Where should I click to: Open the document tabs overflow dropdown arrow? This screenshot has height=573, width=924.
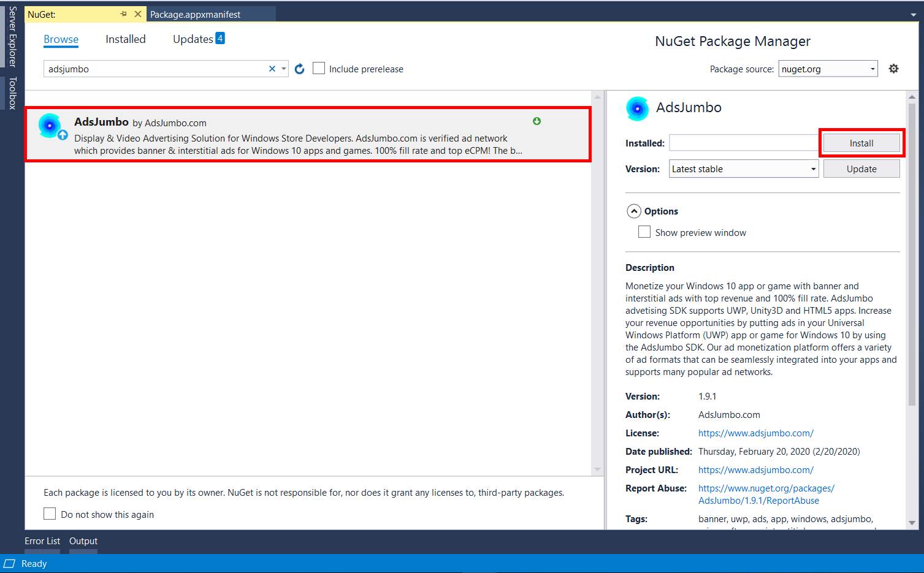tap(914, 15)
